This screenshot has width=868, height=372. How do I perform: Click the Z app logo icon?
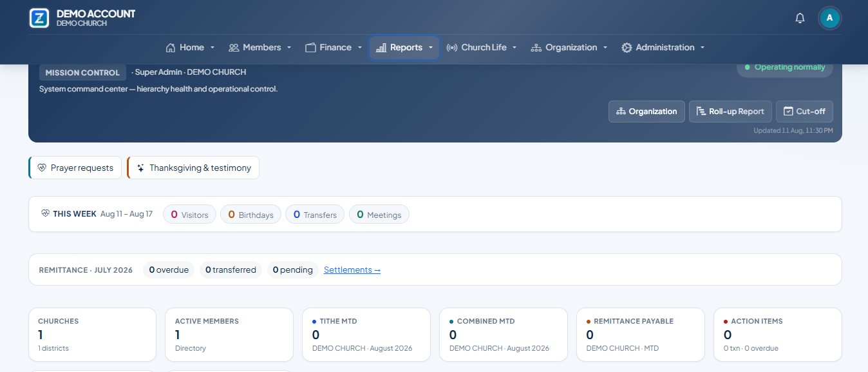pyautogui.click(x=39, y=18)
